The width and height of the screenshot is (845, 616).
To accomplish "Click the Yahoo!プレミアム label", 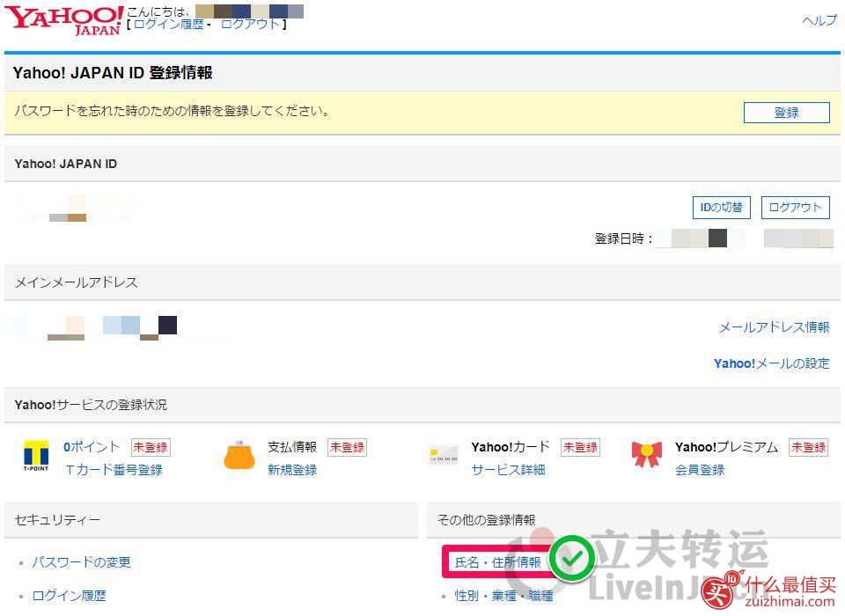I will 726,447.
